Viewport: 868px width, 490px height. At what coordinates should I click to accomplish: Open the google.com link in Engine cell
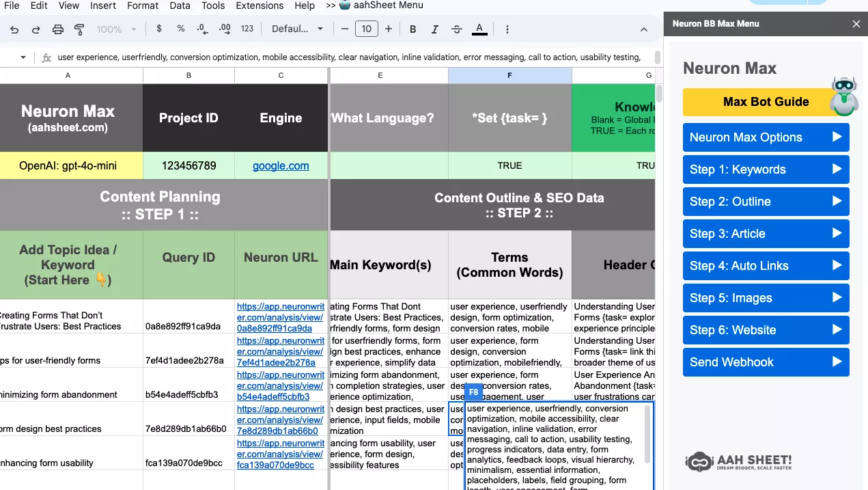click(281, 165)
